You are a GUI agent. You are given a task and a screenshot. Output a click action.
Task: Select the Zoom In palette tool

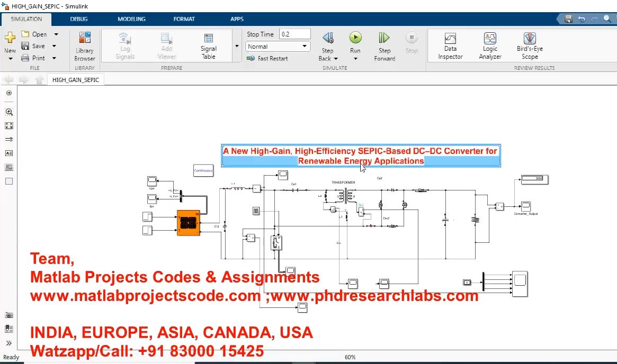(9, 112)
